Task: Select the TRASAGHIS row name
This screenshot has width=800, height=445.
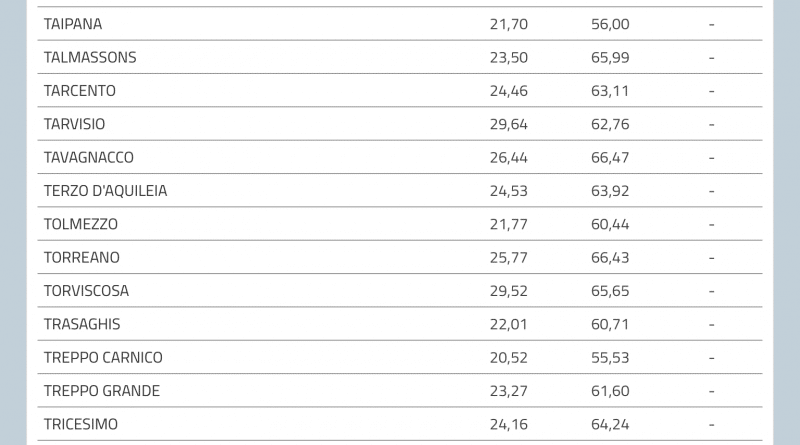Action: 82,324
